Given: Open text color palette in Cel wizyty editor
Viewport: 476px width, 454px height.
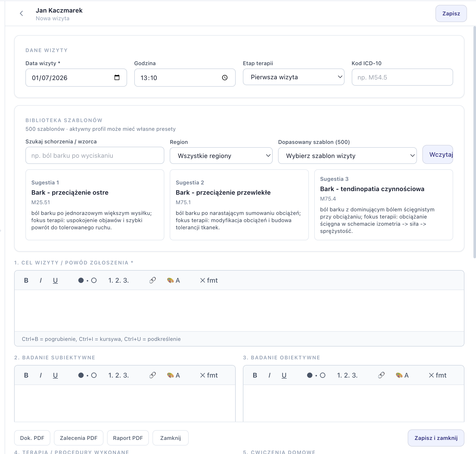Looking at the screenshot, I should [x=173, y=280].
